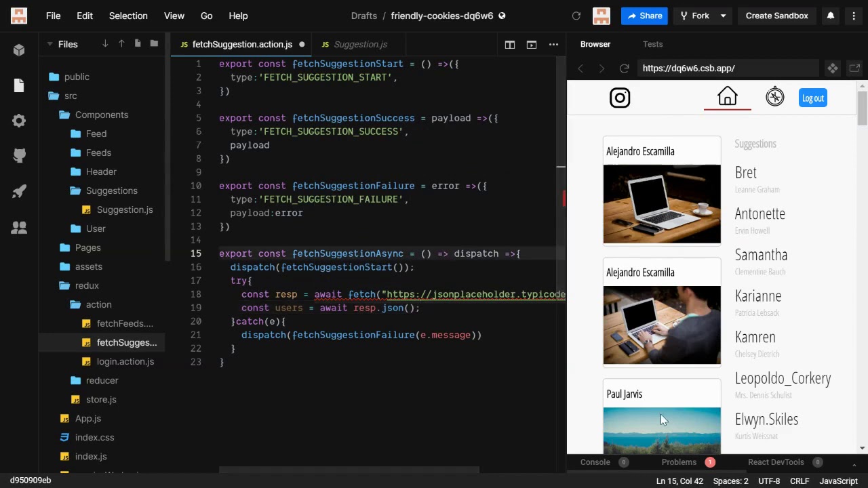Viewport: 868px width, 488px height.
Task: Create a new file via Files header icon
Action: click(138, 44)
